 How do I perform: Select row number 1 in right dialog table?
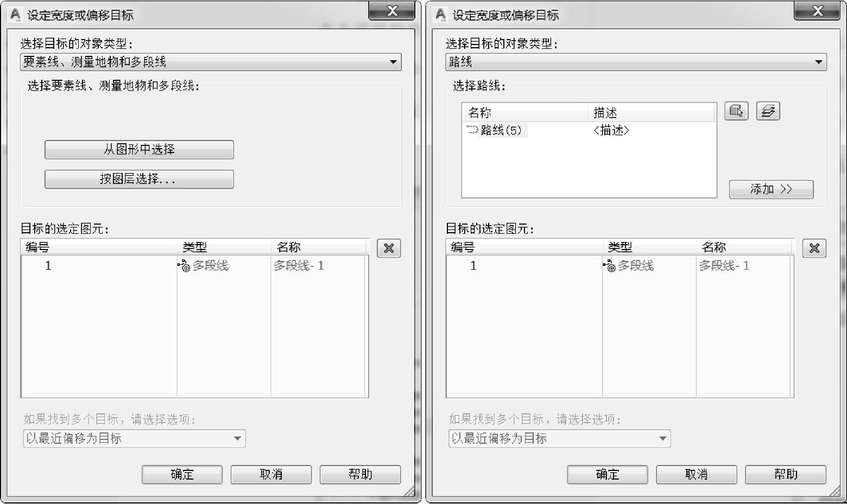[x=473, y=266]
